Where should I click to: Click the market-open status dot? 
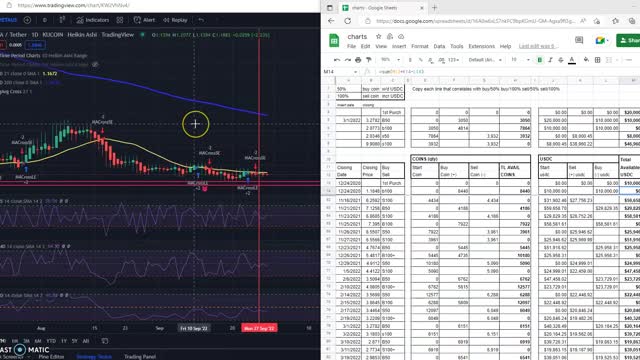[142, 35]
